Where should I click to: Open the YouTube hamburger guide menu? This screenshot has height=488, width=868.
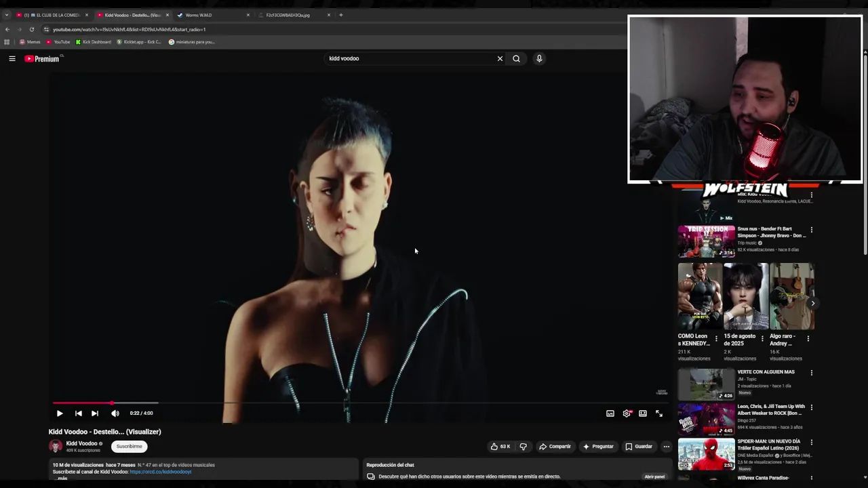coord(12,59)
